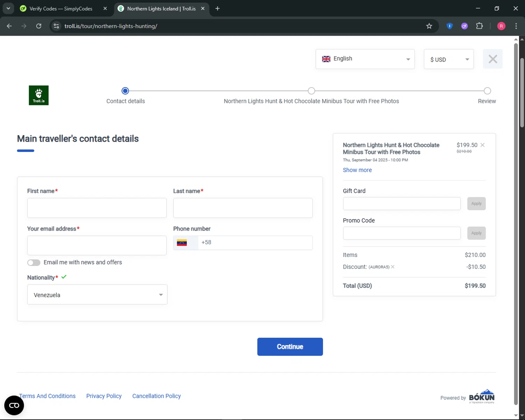Image resolution: width=525 pixels, height=420 pixels.
Task: Go forward in browser history
Action: [x=24, y=26]
